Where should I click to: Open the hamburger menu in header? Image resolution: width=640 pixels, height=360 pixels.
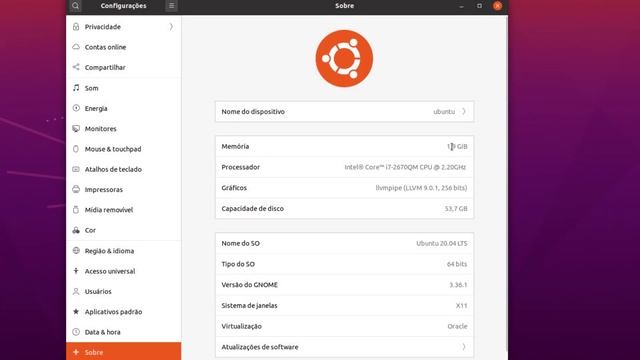[171, 6]
